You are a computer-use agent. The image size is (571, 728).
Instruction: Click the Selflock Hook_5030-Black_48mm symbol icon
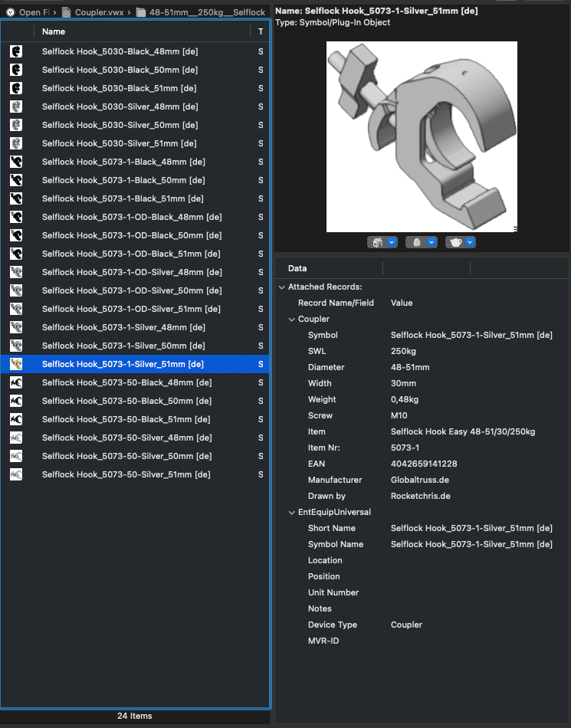click(16, 51)
